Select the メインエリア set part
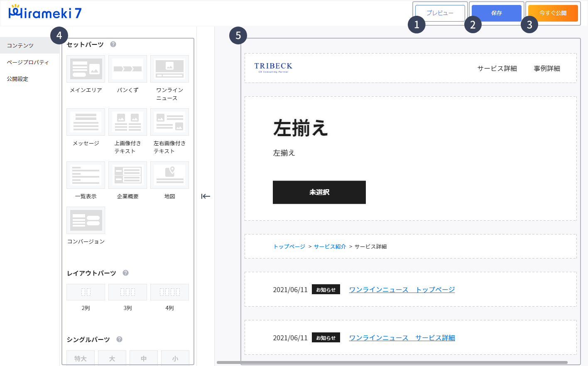588x366 pixels. tap(86, 69)
